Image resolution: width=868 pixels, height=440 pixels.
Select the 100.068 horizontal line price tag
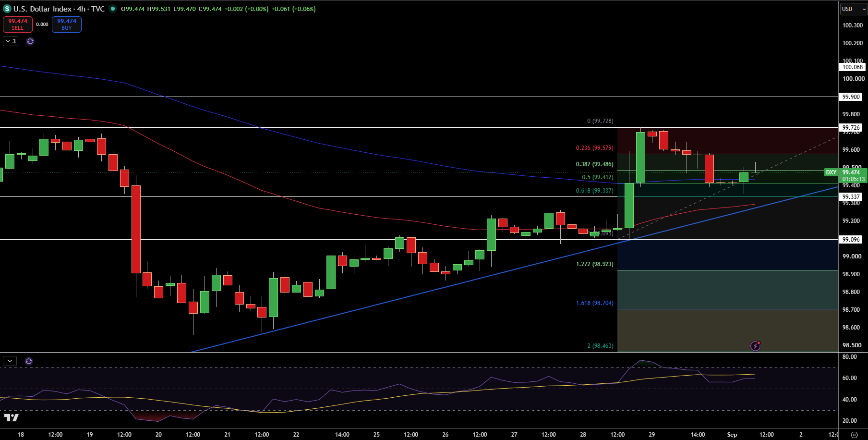click(852, 67)
